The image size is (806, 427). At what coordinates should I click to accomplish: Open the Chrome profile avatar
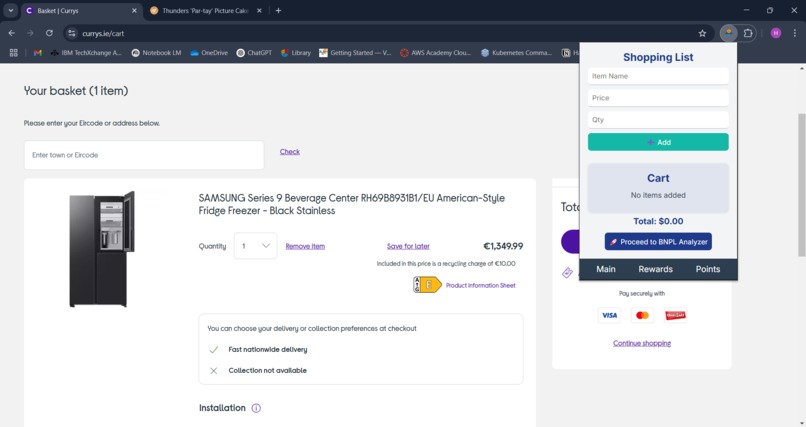click(776, 33)
